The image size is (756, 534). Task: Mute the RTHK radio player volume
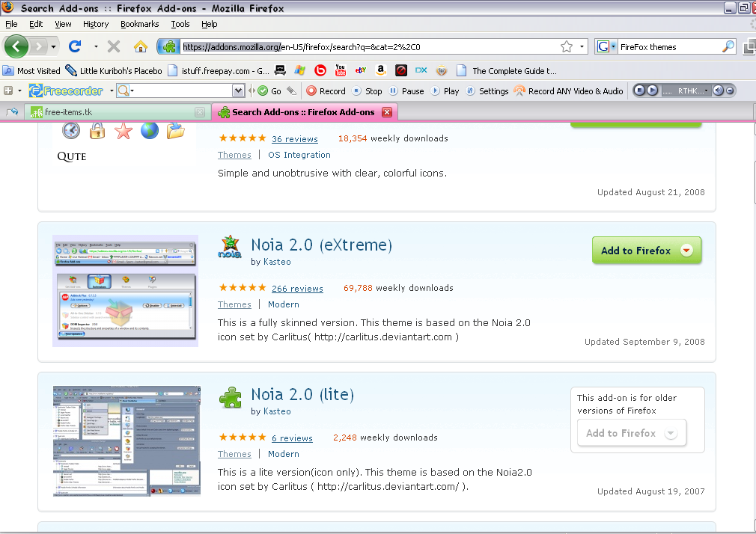(719, 90)
